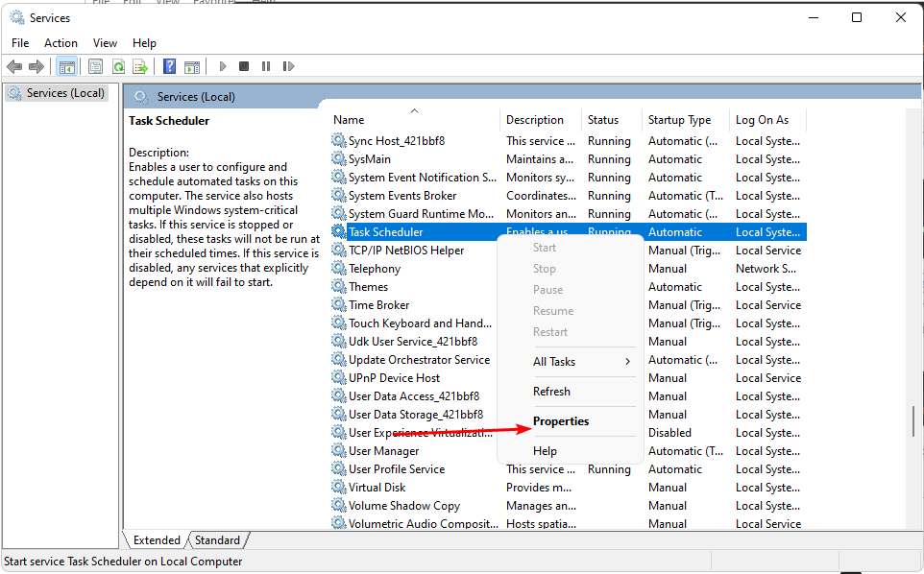The image size is (924, 574).
Task: Click the Pause Service toolbar icon
Action: click(266, 66)
